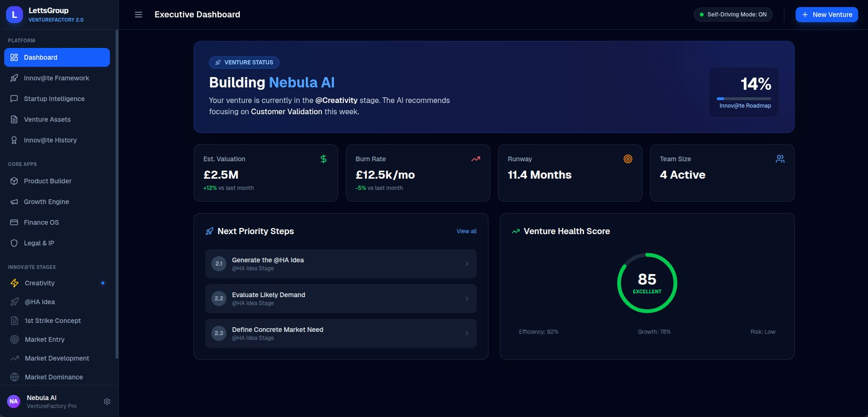Go to the Creativity stage
868x417 pixels.
(x=40, y=283)
